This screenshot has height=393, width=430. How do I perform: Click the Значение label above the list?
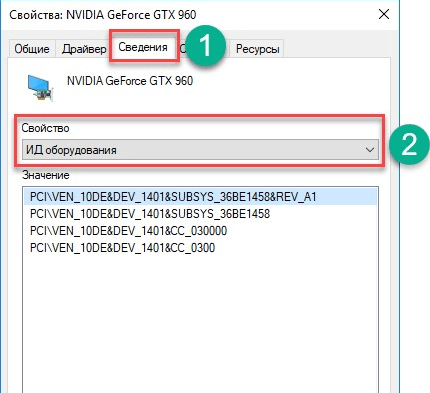[x=46, y=175]
